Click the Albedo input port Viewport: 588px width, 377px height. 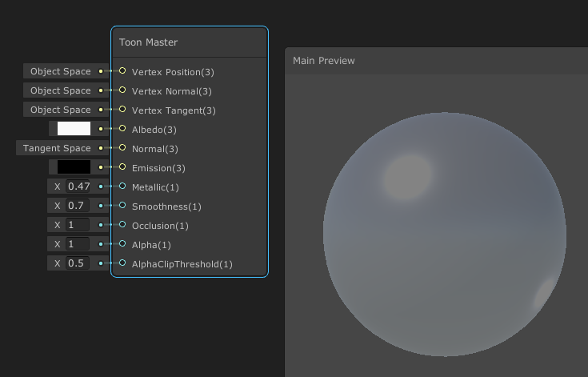click(122, 128)
